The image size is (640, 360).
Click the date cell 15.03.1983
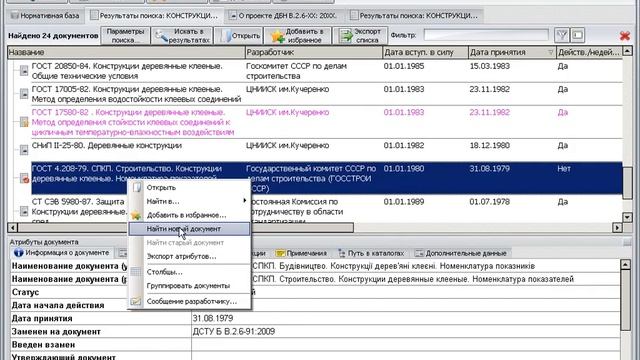click(489, 66)
